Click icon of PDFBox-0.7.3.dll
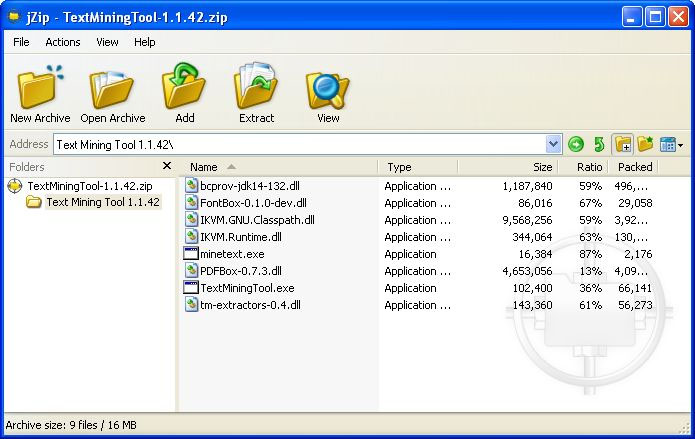The image size is (695, 439). point(191,270)
